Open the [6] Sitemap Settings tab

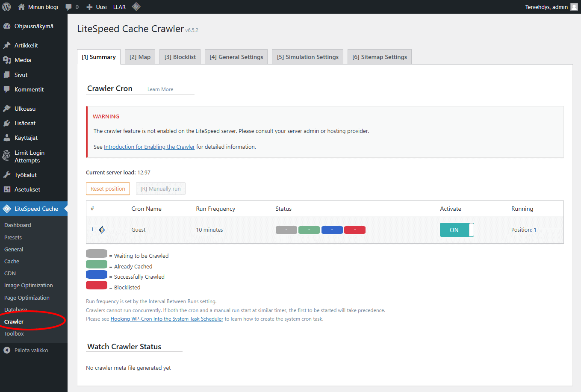click(x=380, y=57)
